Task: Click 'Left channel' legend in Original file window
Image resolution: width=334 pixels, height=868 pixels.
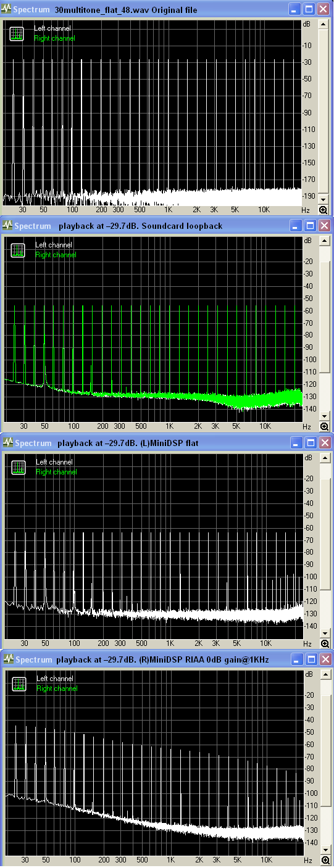Action: click(52, 28)
